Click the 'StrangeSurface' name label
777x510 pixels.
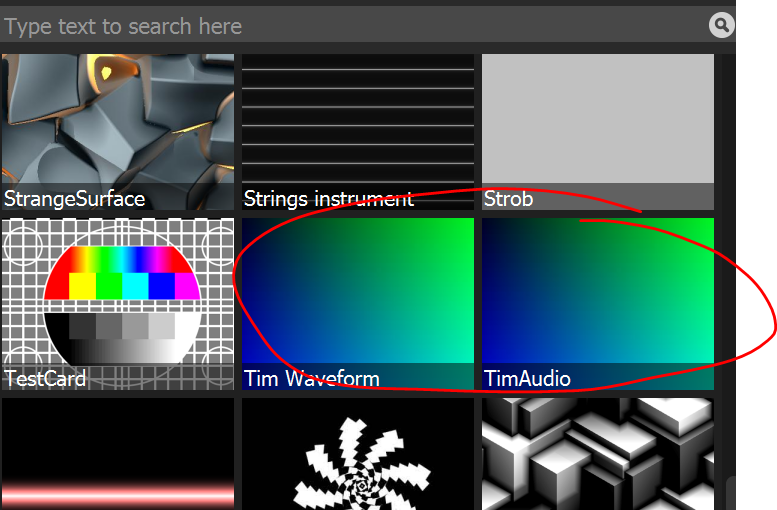(x=74, y=198)
